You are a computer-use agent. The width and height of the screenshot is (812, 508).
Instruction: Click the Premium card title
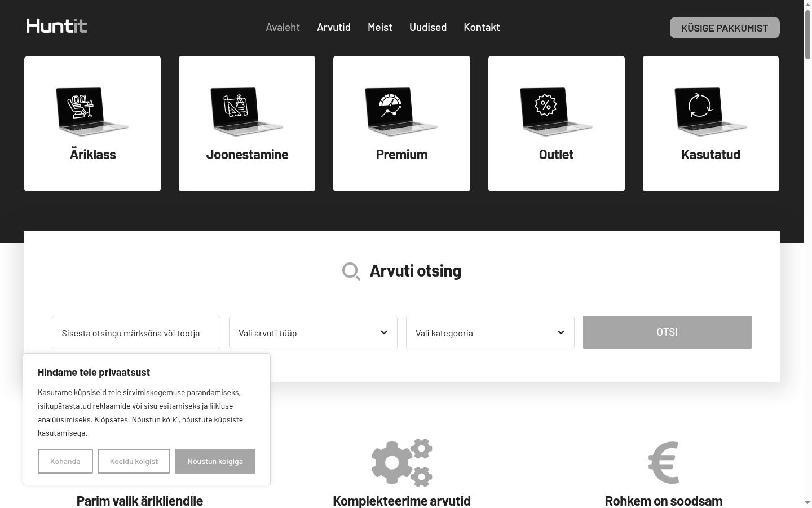pyautogui.click(x=401, y=155)
